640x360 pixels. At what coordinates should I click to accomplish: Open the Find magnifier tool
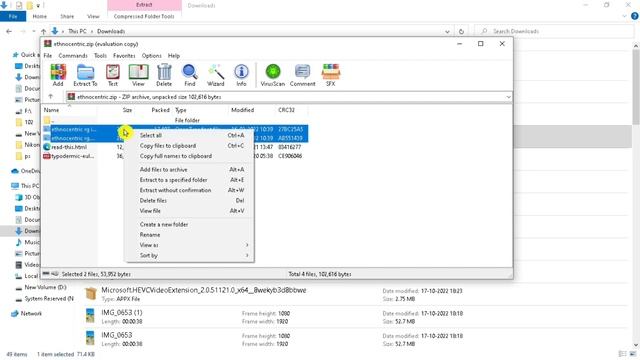tap(190, 75)
